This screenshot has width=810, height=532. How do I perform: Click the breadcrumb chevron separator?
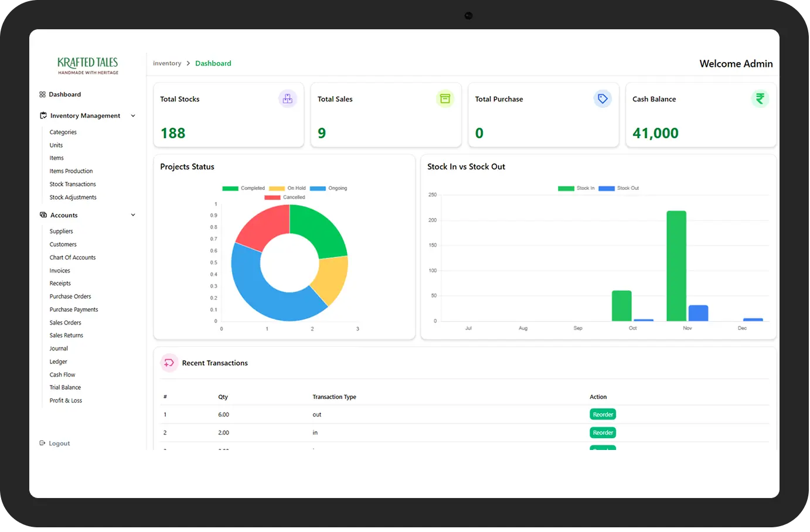click(x=188, y=63)
